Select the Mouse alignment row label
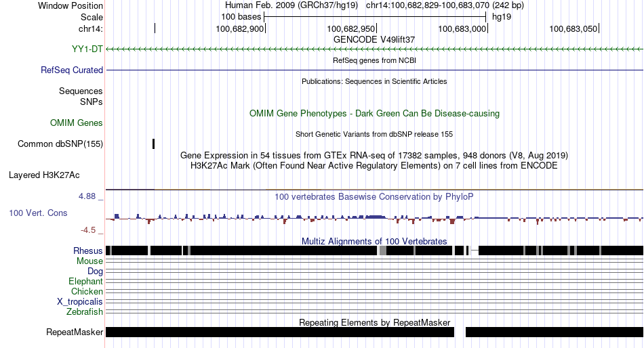The width and height of the screenshot is (644, 348). pos(89,261)
